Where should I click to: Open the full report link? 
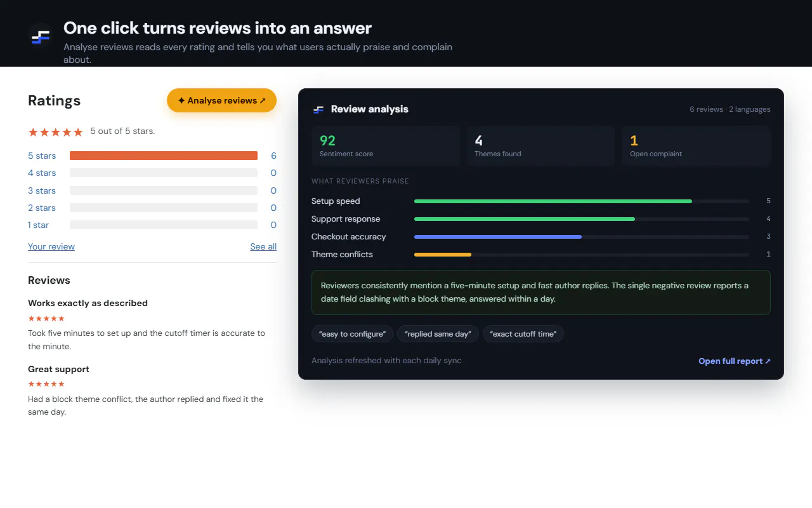point(735,361)
